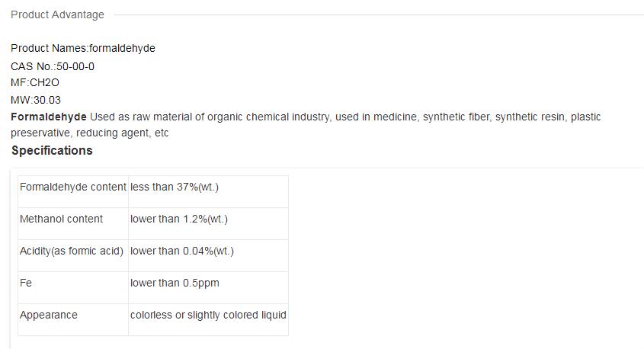Click the 'preservative, reducing agent, etc' line
The image size is (644, 349).
[89, 133]
